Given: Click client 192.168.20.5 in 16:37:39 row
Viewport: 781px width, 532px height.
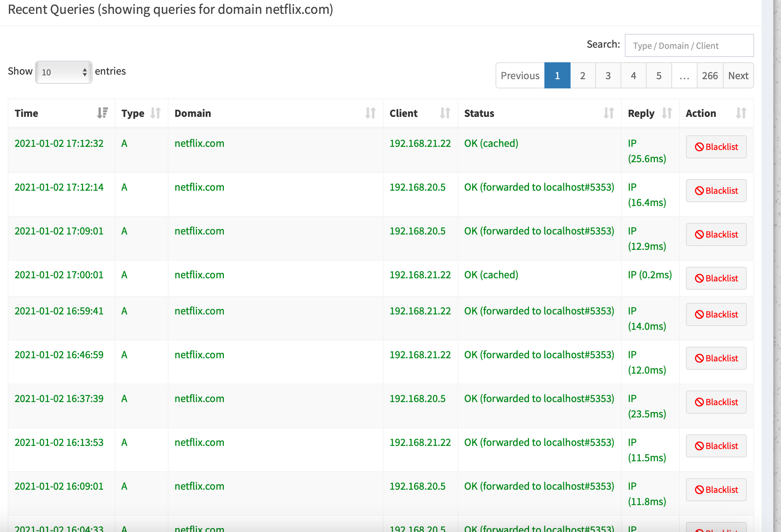Looking at the screenshot, I should 417,399.
